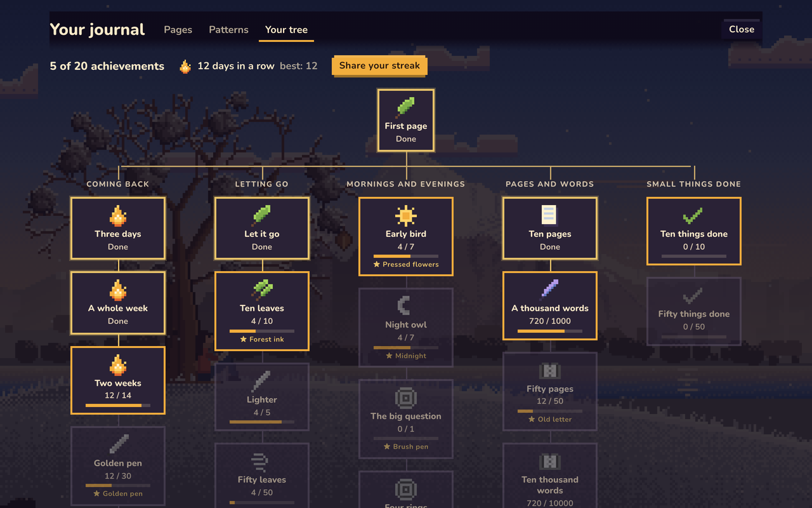The image size is (812, 508).
Task: Click the streak flame icon beside 12 days
Action: 185,66
